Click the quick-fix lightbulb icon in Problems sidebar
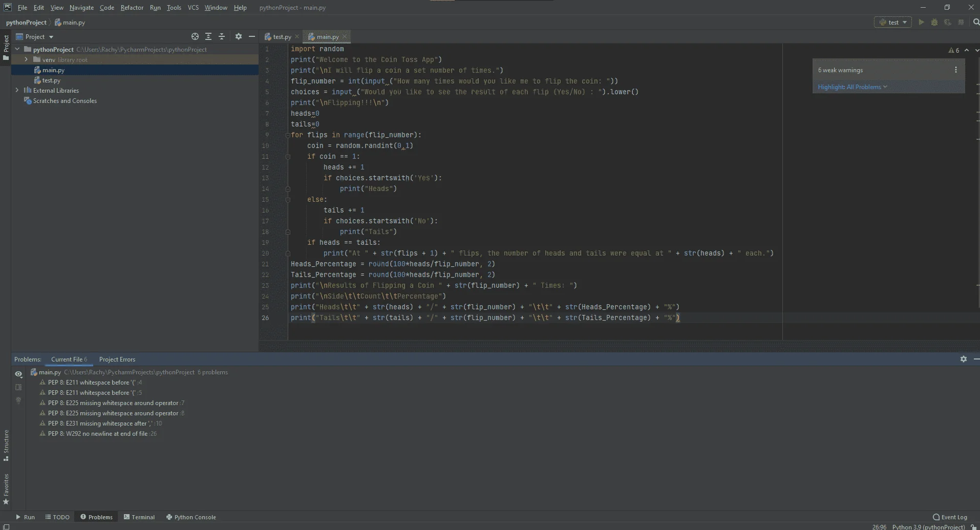The image size is (980, 530). coord(18,400)
